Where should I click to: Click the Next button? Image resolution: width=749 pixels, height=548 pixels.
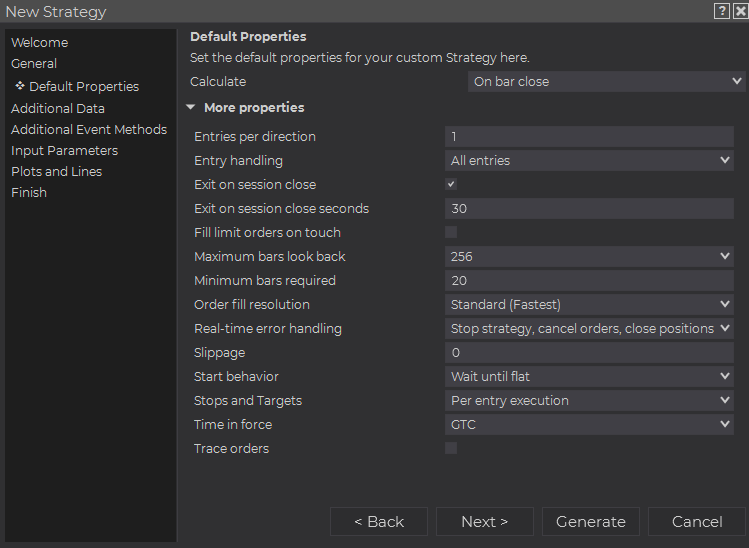(485, 522)
